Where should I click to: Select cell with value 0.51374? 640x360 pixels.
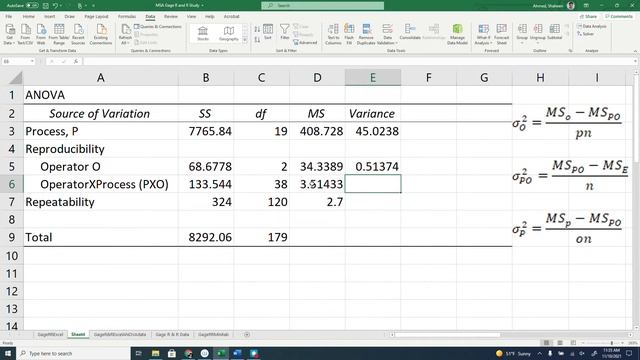[373, 167]
